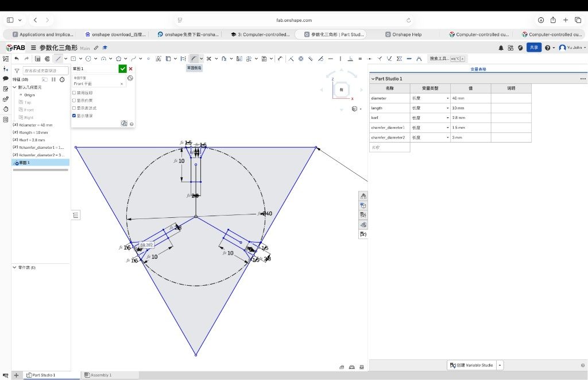The image size is (588, 380).
Task: Apply the Concentric constraint
Action: coord(301,59)
